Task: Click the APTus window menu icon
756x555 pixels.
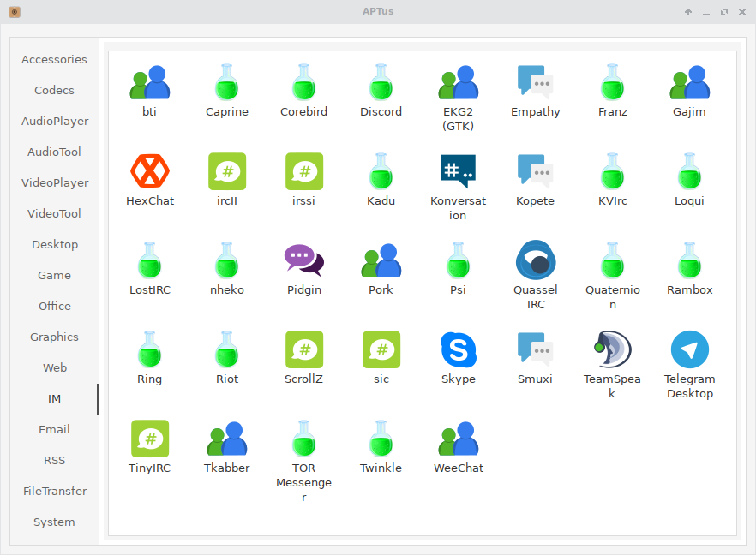Action: [15, 12]
